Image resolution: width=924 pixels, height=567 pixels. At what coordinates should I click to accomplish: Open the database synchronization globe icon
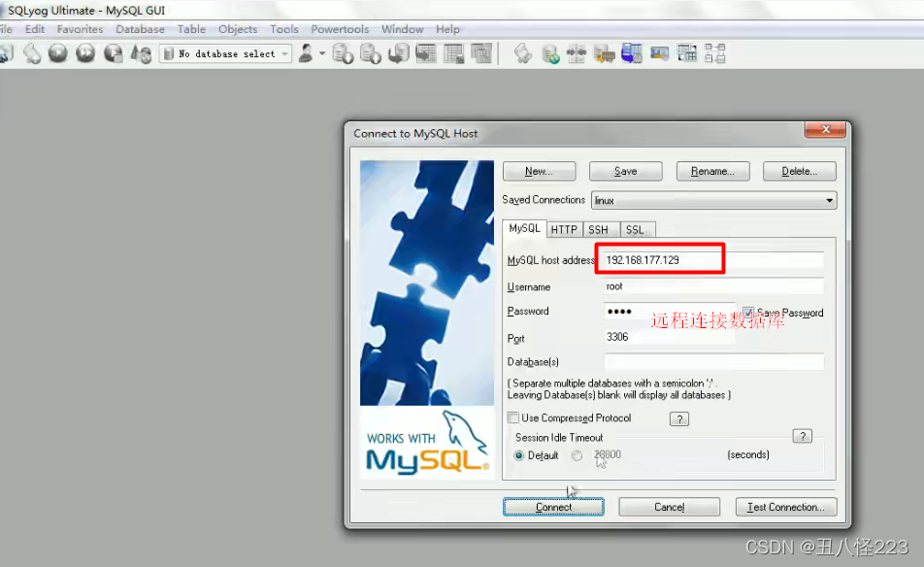click(549, 53)
